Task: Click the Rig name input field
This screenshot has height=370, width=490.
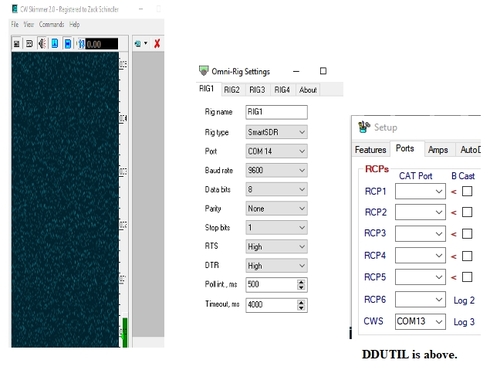Action: click(276, 112)
